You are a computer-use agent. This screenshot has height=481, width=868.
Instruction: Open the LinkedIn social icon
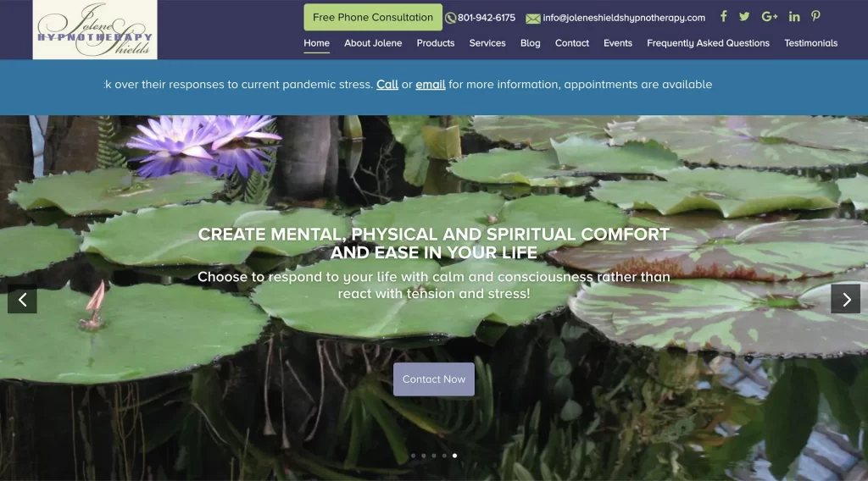(x=793, y=17)
